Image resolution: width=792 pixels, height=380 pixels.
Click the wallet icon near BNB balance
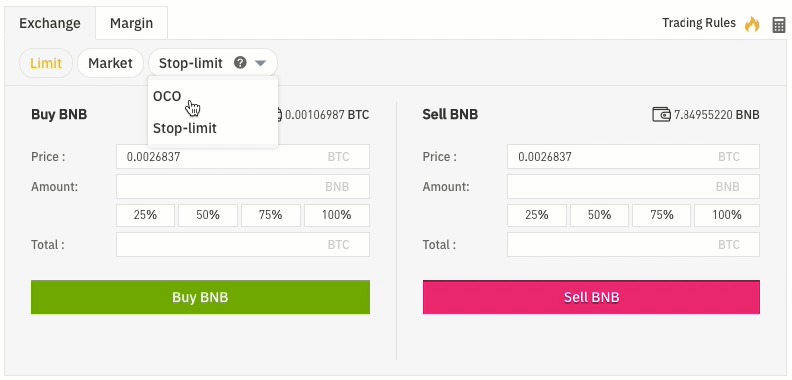pos(661,115)
